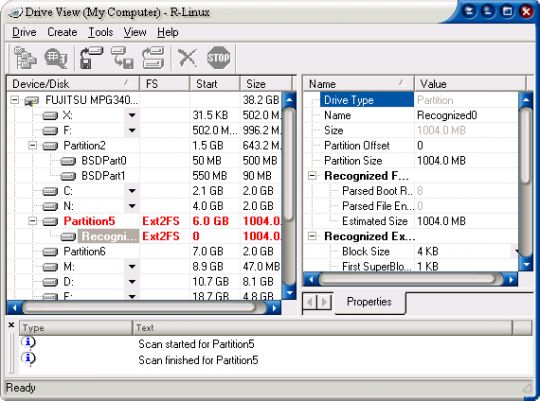Click the drive icon next to N:
540x401 pixels.
pos(50,206)
